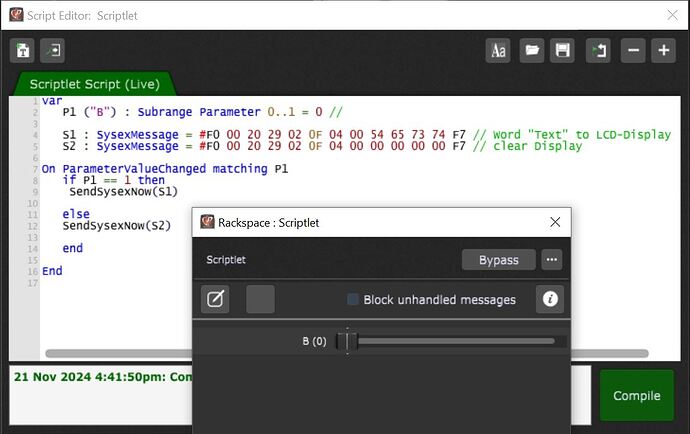690x434 pixels.
Task: Click the gray square button next to edit icon
Action: pyautogui.click(x=261, y=299)
